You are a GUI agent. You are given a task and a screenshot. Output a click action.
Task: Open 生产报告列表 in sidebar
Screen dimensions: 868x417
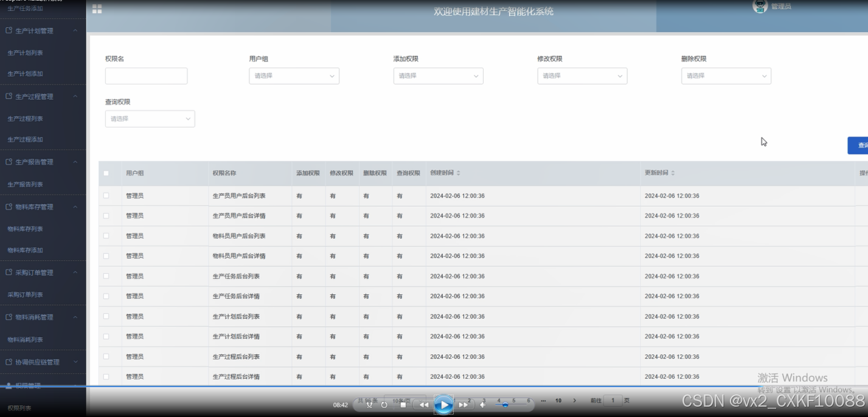[25, 184]
